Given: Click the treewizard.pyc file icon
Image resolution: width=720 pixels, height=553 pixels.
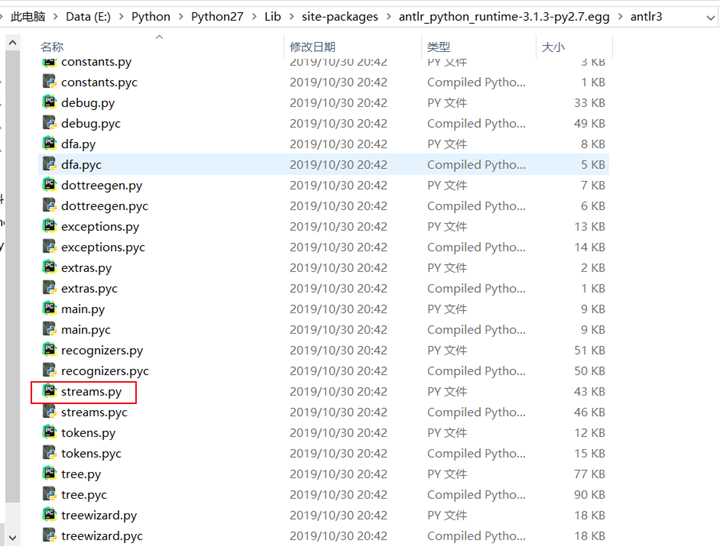Looking at the screenshot, I should [49, 535].
